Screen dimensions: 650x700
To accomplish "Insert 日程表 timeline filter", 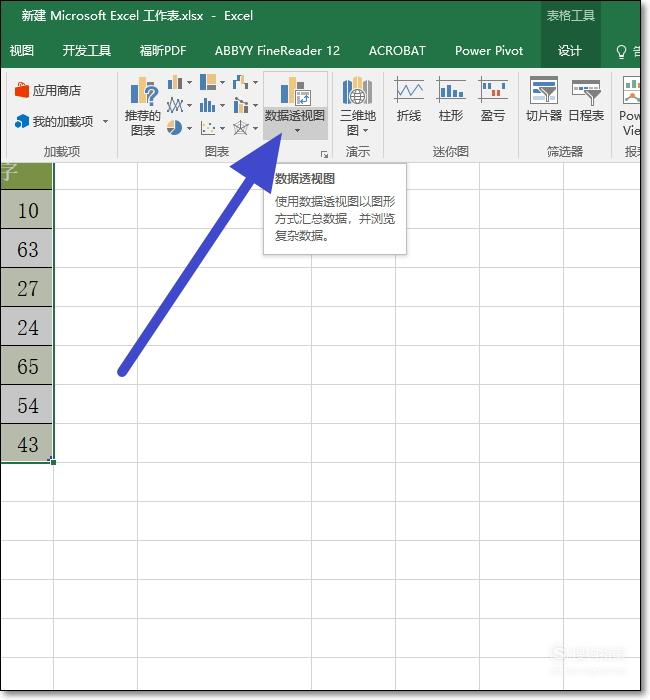I will [586, 99].
